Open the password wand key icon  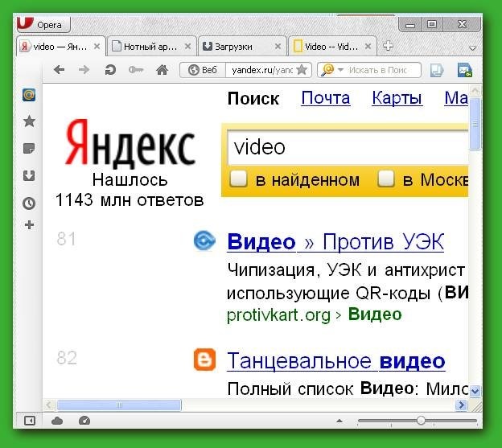click(136, 70)
